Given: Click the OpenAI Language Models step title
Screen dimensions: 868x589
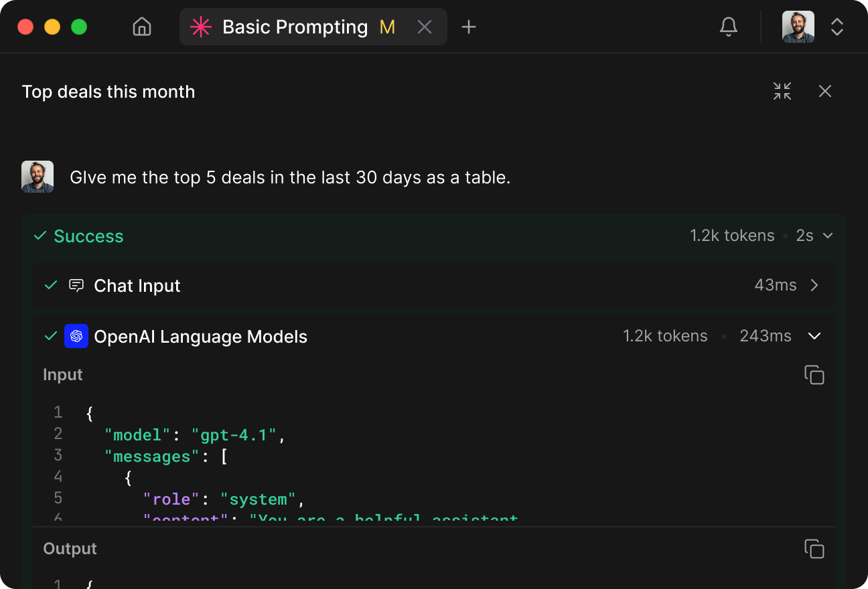Looking at the screenshot, I should (x=200, y=337).
